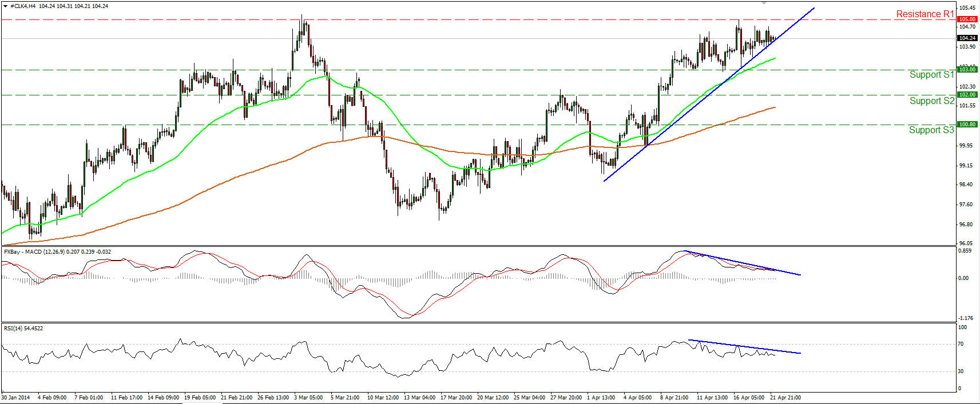Click the RSI(14) indicator label
The height and width of the screenshot is (404, 980).
(x=23, y=329)
